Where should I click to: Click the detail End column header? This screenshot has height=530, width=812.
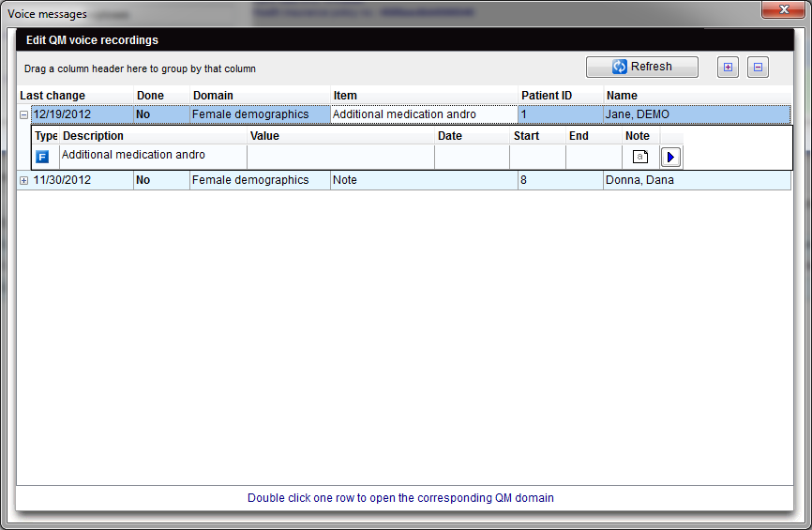tap(594, 136)
